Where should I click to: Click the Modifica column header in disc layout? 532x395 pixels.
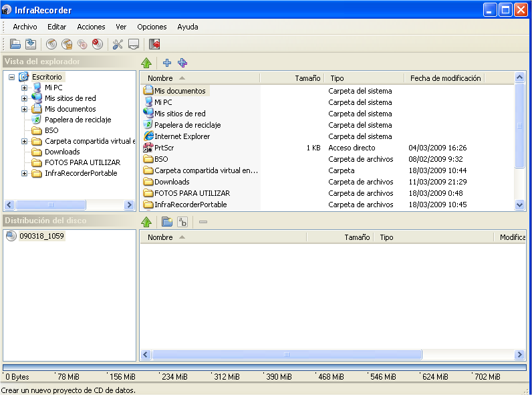pos(509,237)
